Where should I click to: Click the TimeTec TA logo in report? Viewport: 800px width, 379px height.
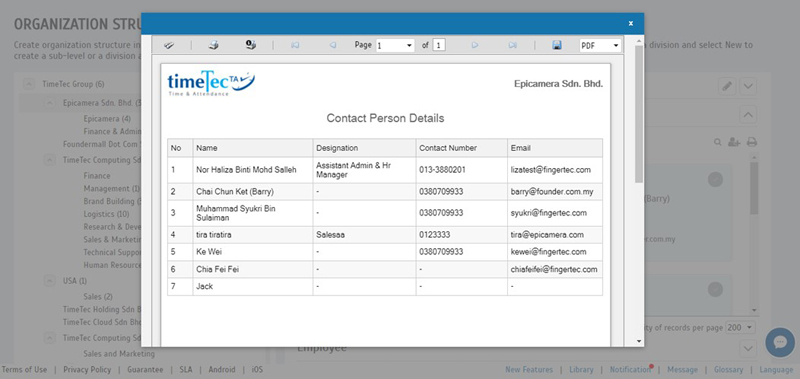coord(211,83)
